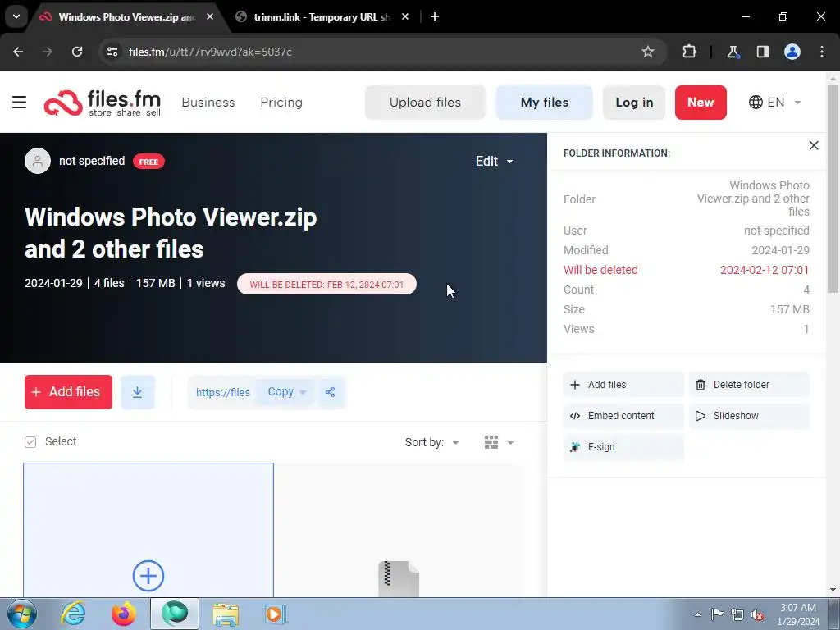
Task: Open My files
Action: 545,102
